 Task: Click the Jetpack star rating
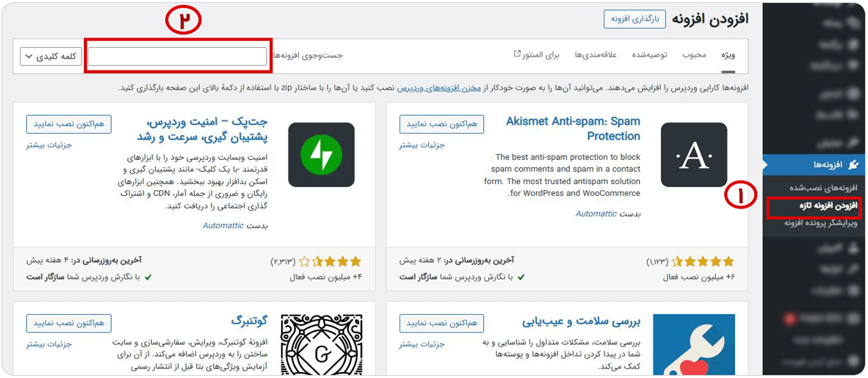click(330, 261)
